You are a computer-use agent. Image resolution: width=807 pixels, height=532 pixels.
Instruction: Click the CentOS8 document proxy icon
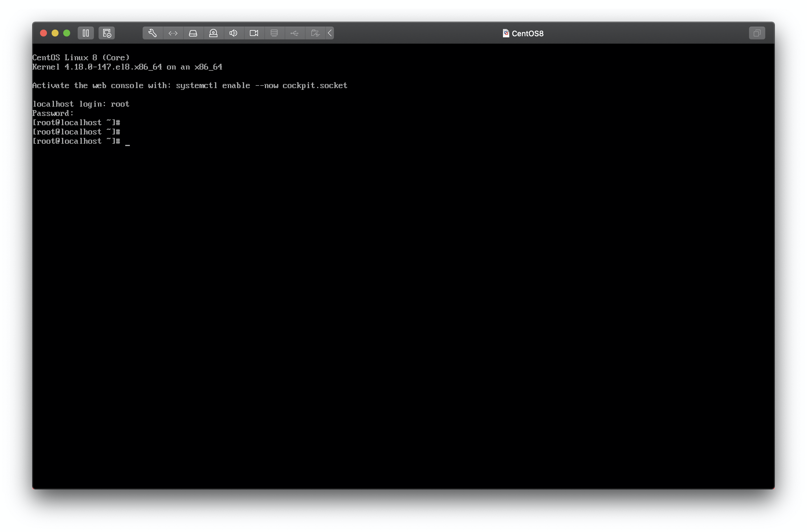click(506, 33)
